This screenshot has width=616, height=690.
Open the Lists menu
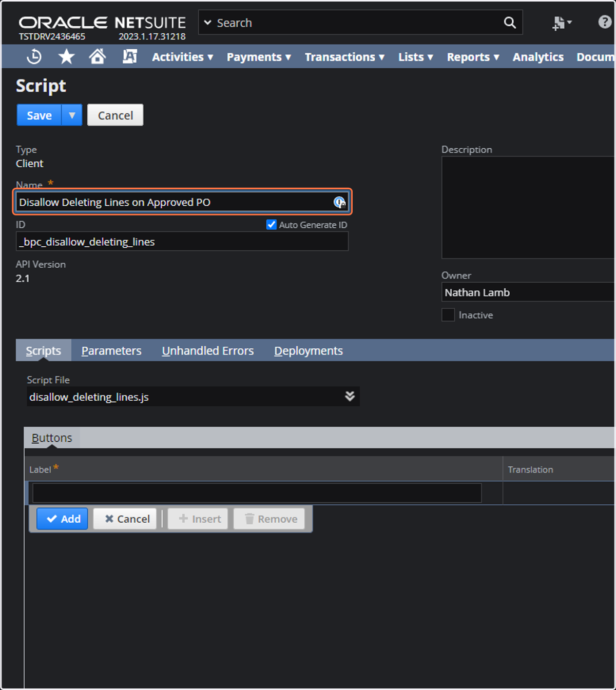coord(416,57)
